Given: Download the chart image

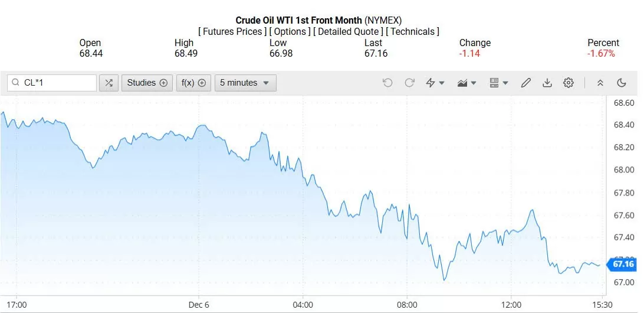Looking at the screenshot, I should (547, 83).
